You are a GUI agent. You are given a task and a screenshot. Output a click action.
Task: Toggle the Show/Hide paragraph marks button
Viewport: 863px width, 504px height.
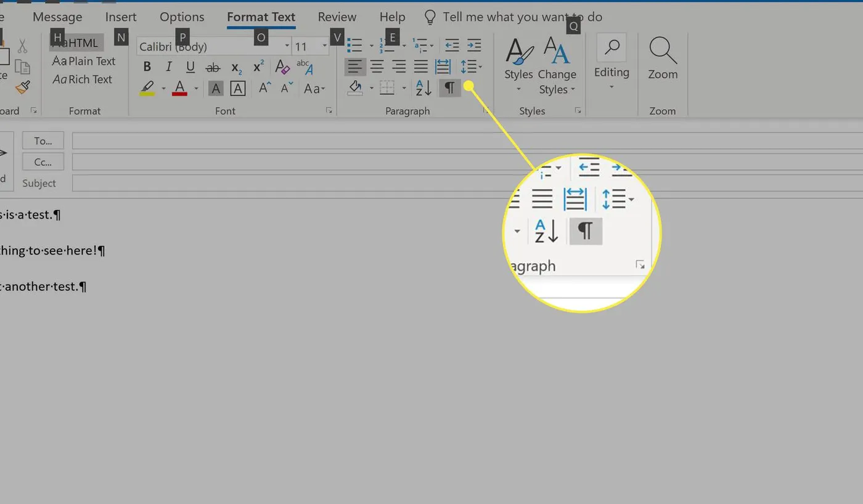pyautogui.click(x=449, y=87)
